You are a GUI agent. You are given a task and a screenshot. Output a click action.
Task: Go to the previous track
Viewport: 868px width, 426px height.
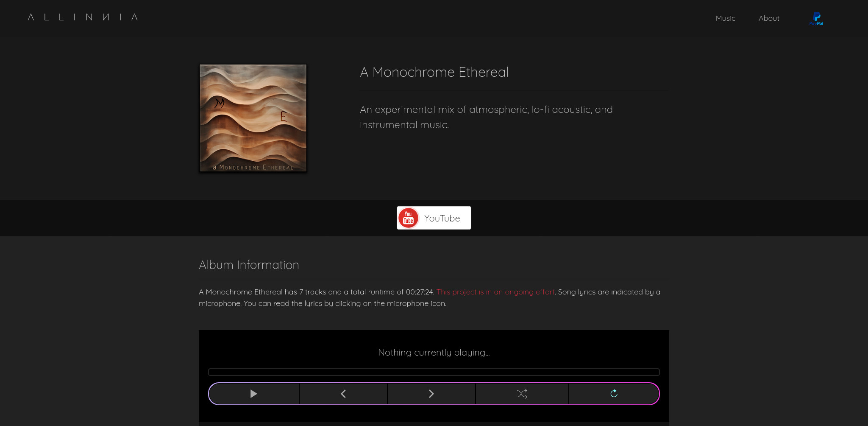click(x=343, y=394)
